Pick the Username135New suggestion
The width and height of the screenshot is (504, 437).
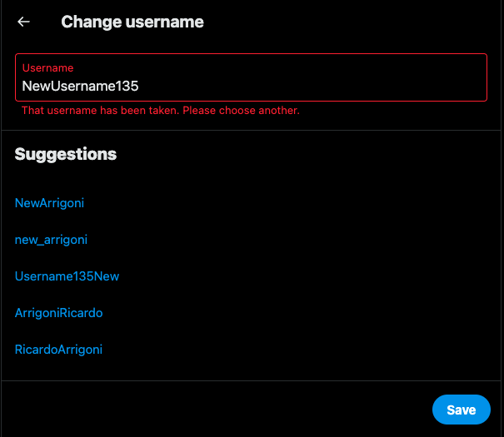(x=67, y=276)
